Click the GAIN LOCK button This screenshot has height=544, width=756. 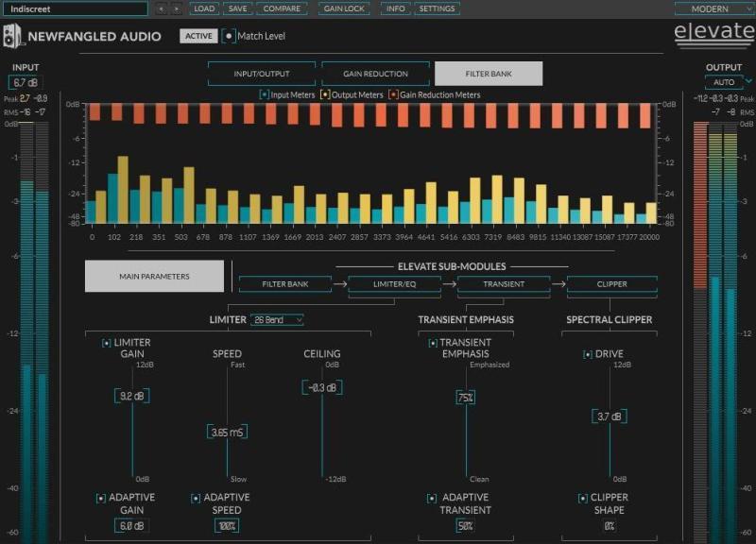[x=344, y=8]
